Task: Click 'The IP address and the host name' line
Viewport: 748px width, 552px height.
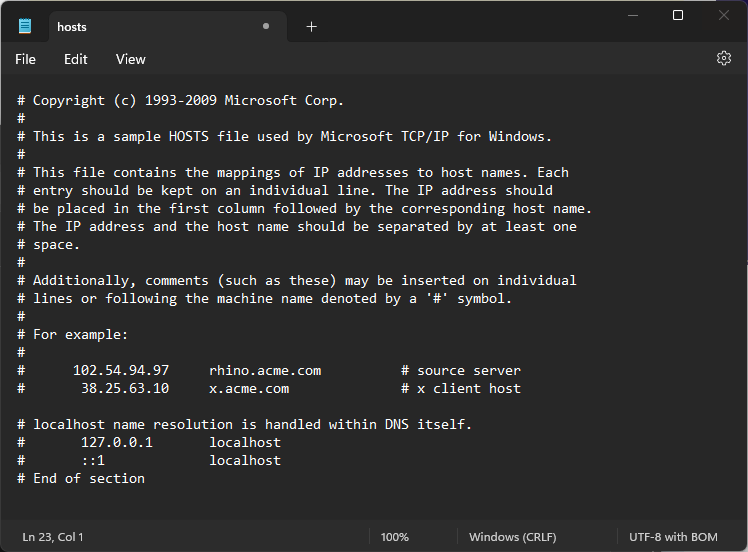Action: point(297,227)
